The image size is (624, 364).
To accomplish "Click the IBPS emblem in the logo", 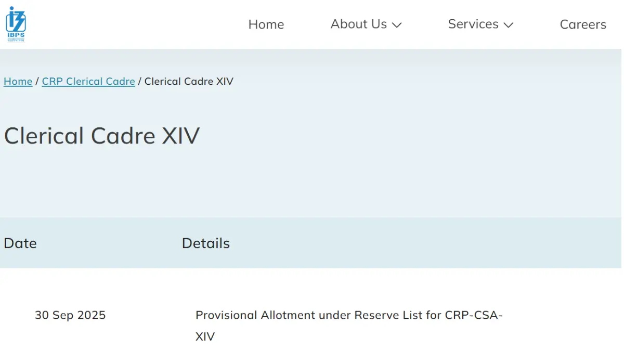I will point(16,18).
